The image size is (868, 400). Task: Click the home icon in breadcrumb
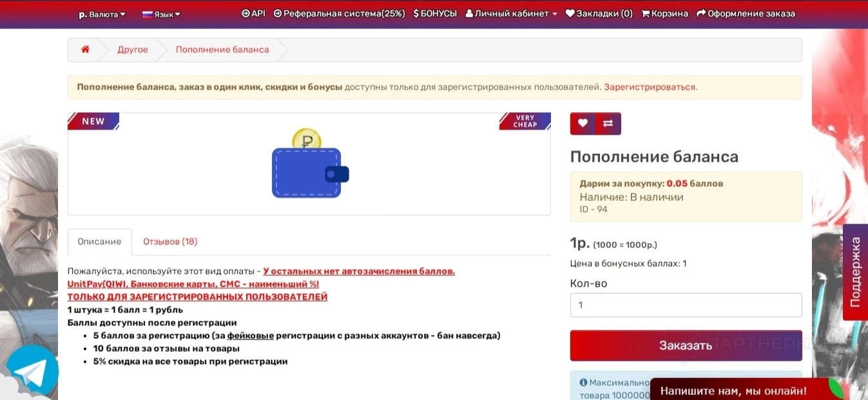pyautogui.click(x=85, y=50)
